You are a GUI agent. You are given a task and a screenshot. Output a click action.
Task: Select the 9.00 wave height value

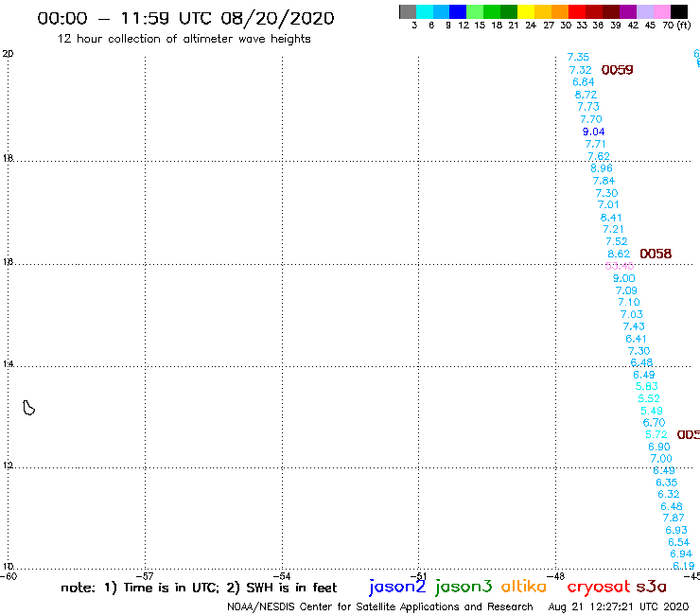point(623,278)
